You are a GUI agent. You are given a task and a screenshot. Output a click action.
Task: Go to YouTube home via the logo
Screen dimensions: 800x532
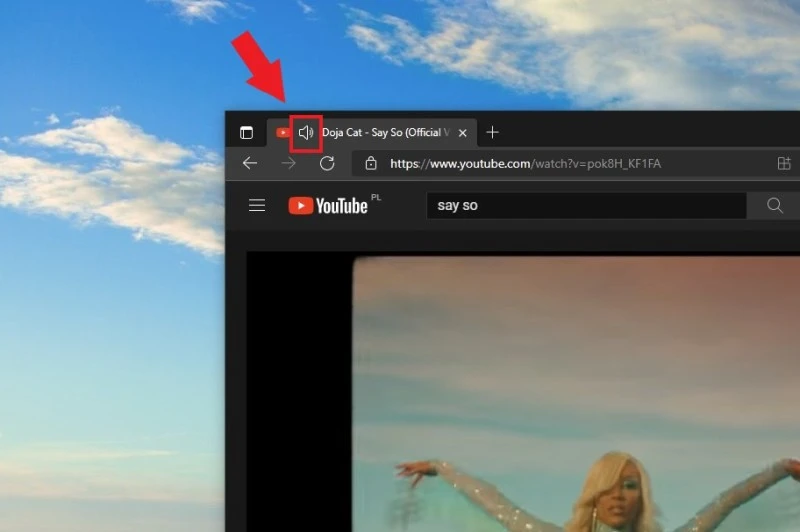(x=328, y=205)
